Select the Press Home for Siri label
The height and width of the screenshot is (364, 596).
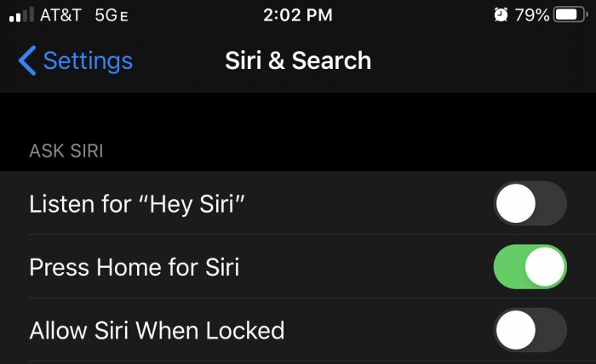[135, 267]
